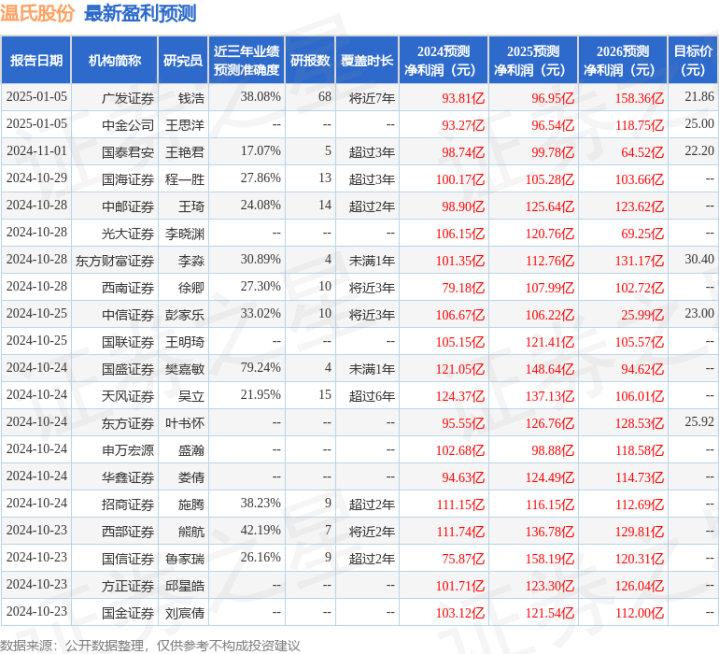This screenshot has width=719, height=654.
Task: Click target price 21.86
Action: tap(699, 96)
